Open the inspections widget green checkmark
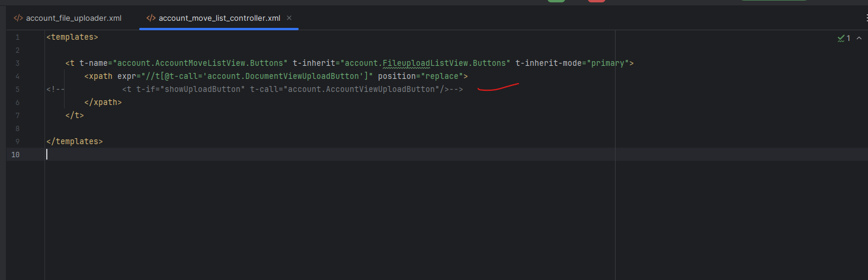The width and height of the screenshot is (868, 280). pyautogui.click(x=841, y=38)
